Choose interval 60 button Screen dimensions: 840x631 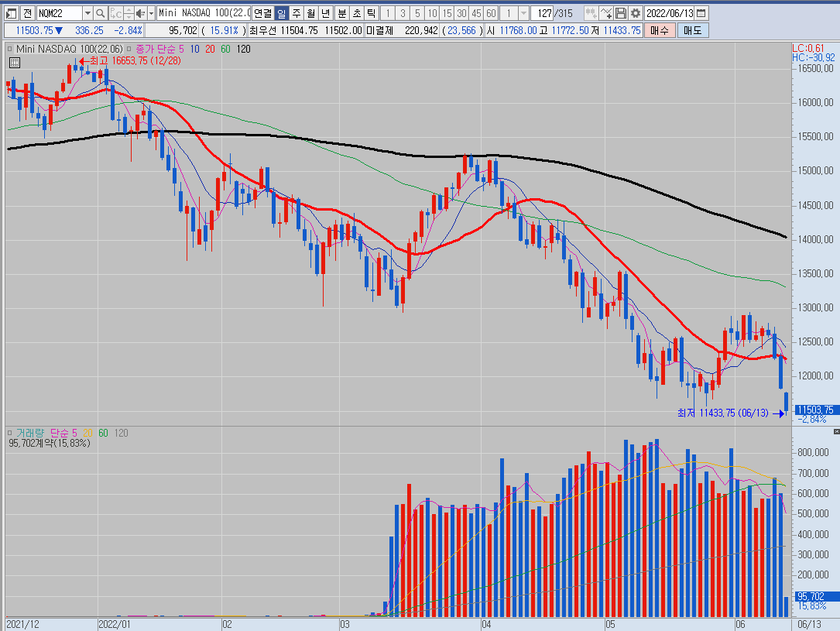click(x=491, y=13)
